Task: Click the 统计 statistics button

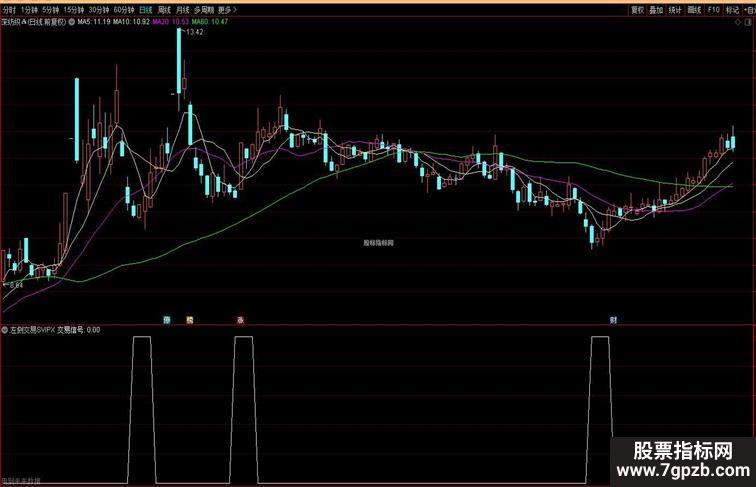Action: pyautogui.click(x=675, y=10)
